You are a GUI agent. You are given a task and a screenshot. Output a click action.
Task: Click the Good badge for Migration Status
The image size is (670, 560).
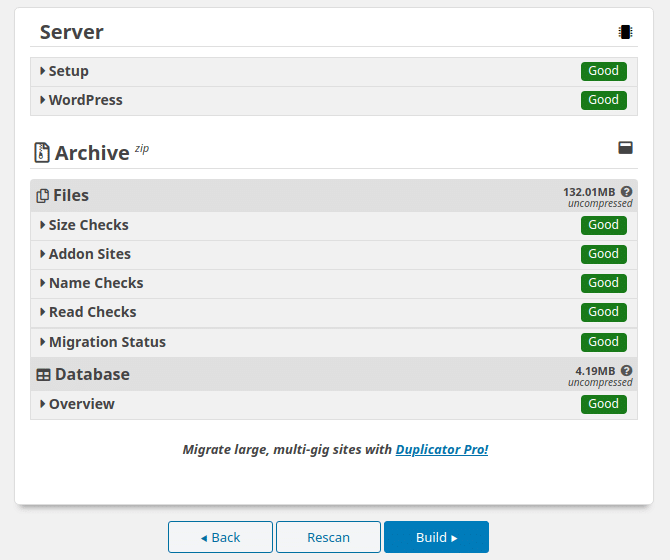click(603, 342)
